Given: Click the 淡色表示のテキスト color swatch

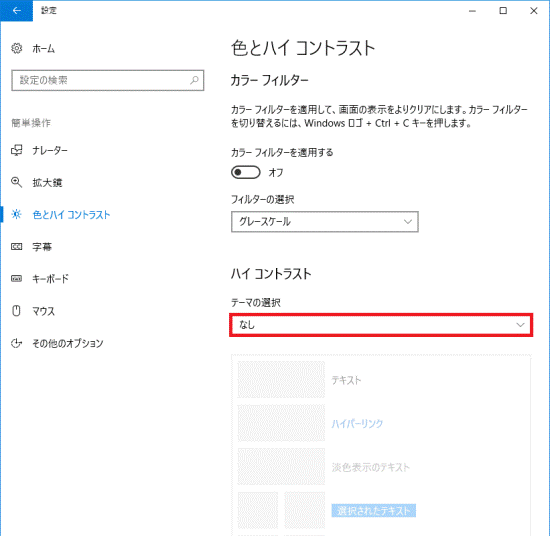Looking at the screenshot, I should coord(281,467).
